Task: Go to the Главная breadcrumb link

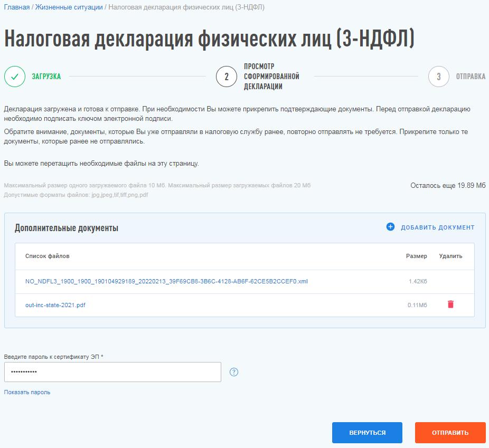Action: (17, 7)
